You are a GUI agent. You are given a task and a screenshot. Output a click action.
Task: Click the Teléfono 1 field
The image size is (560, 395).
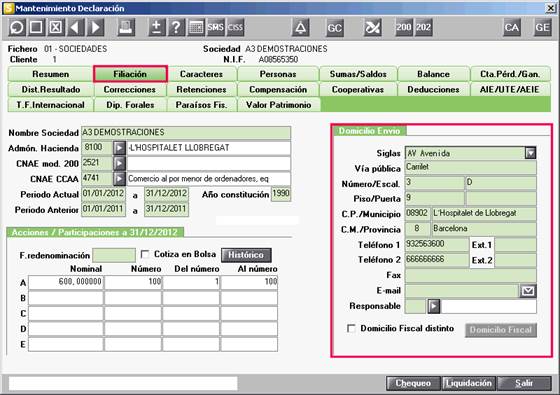436,244
